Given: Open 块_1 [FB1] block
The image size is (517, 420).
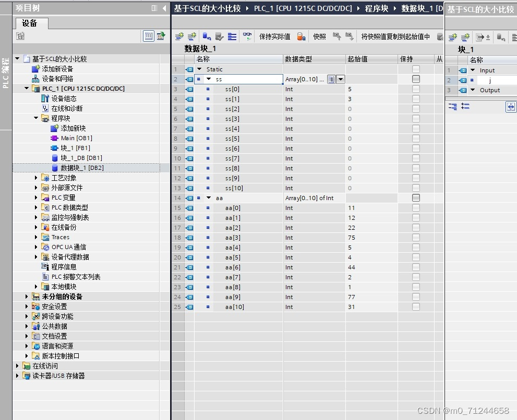Looking at the screenshot, I should click(x=75, y=148).
